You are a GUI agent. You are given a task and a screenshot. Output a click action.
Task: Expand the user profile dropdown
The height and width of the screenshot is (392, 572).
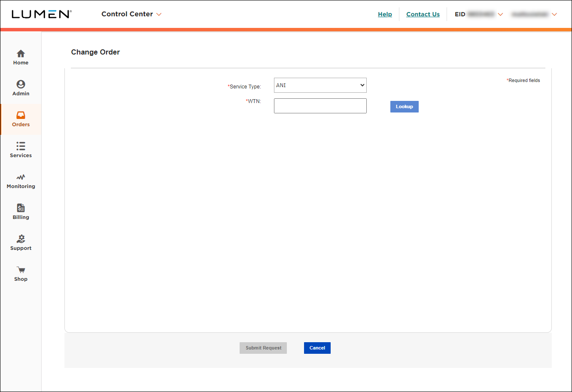[x=534, y=14]
